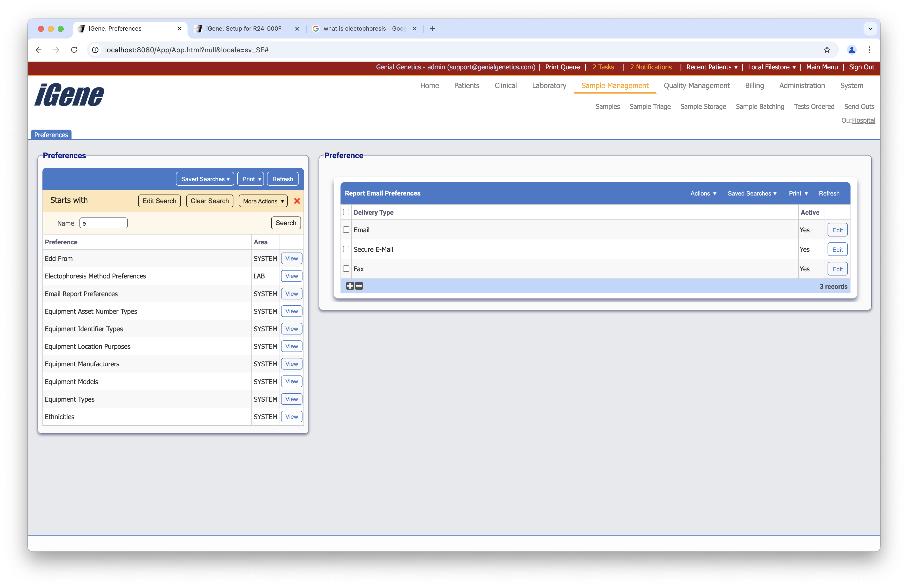Click the iGene logo
Viewport: 908px width, 588px height.
click(x=69, y=95)
